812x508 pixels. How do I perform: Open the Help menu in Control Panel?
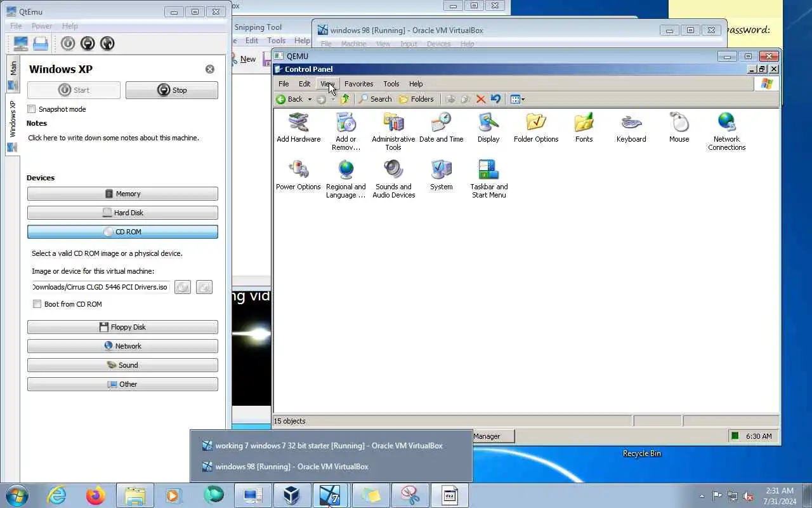click(416, 84)
